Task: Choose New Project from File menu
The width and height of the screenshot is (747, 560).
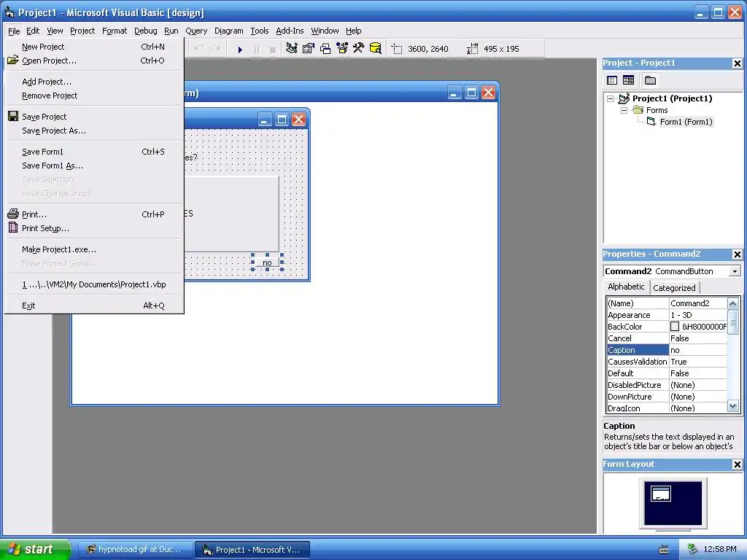Action: [x=93, y=47]
